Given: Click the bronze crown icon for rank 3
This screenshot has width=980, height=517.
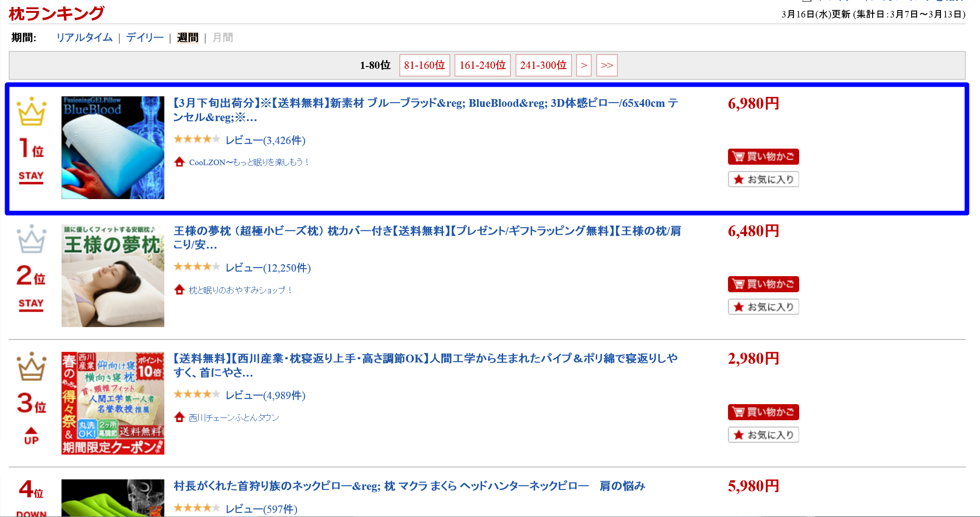Looking at the screenshot, I should [x=31, y=367].
